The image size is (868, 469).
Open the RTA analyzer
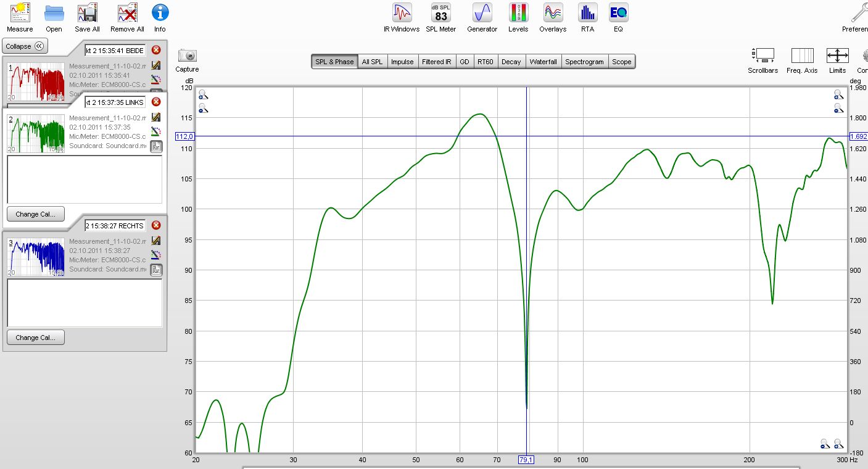click(587, 17)
